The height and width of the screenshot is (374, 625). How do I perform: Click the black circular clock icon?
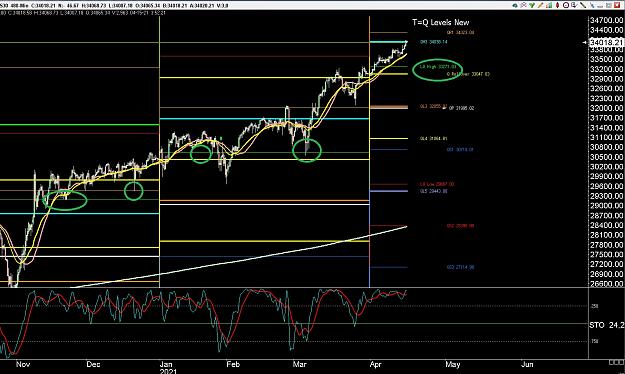(566, 5)
